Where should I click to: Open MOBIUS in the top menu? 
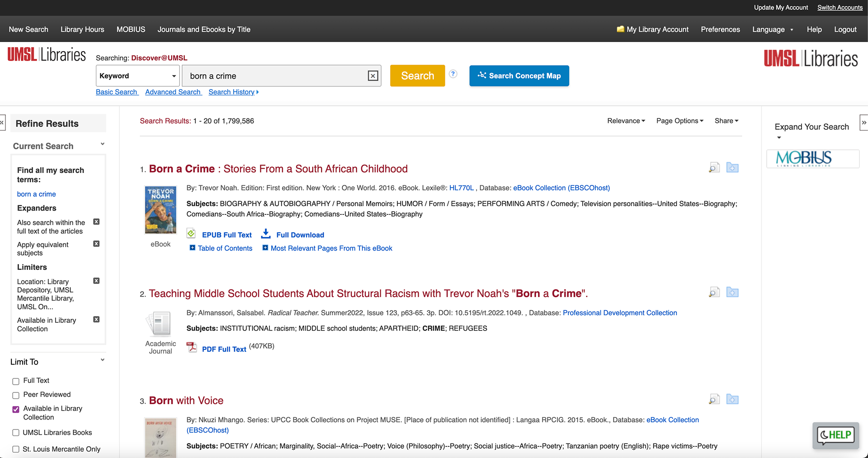pyautogui.click(x=131, y=29)
